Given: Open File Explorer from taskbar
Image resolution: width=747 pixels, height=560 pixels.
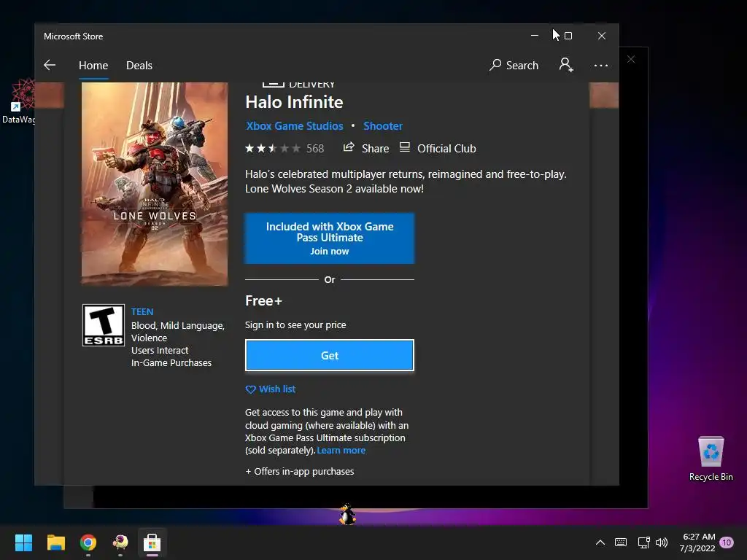Looking at the screenshot, I should tap(55, 542).
